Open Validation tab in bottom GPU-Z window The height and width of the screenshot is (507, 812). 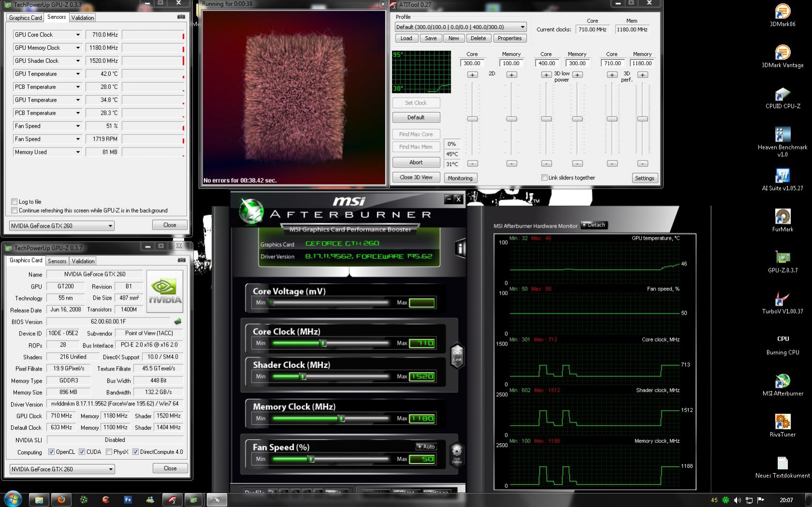(83, 261)
